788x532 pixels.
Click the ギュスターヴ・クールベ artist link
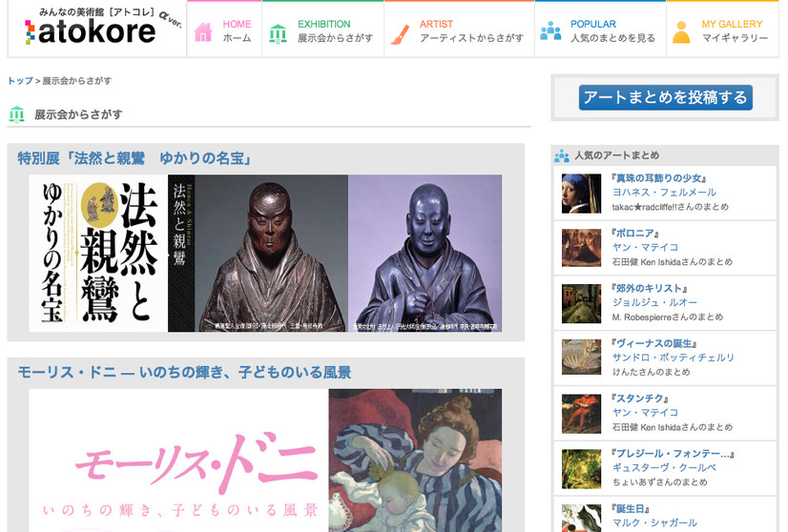(x=664, y=468)
